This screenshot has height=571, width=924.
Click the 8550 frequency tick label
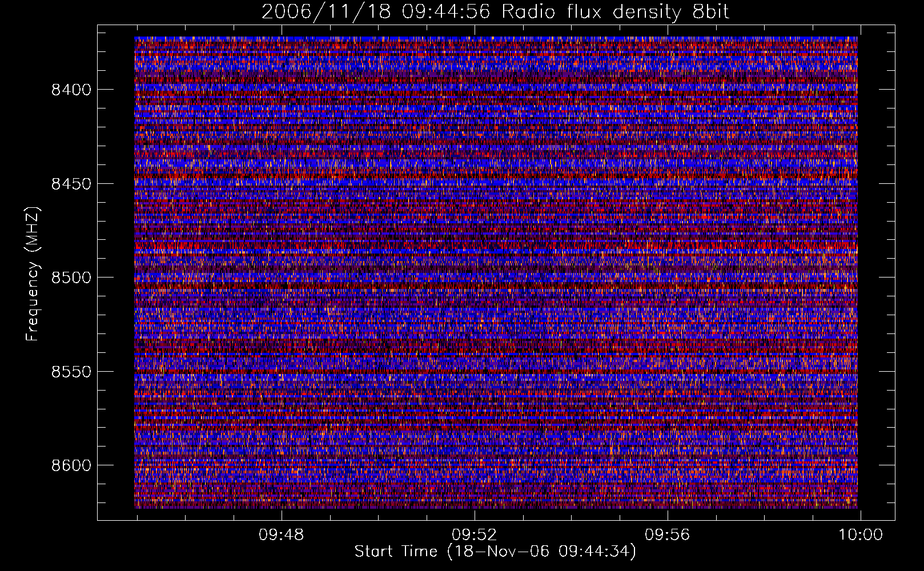click(x=71, y=372)
